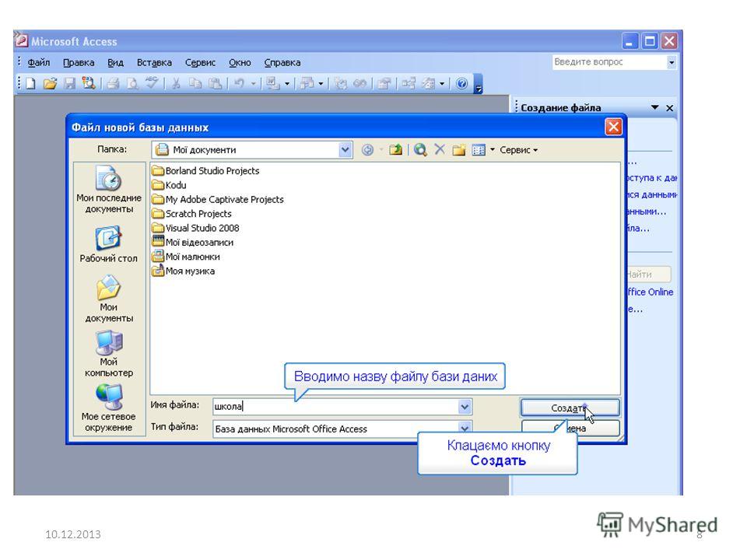Open the New Object dropdown arrow
Image resolution: width=747 pixels, height=560 pixels.
442,84
